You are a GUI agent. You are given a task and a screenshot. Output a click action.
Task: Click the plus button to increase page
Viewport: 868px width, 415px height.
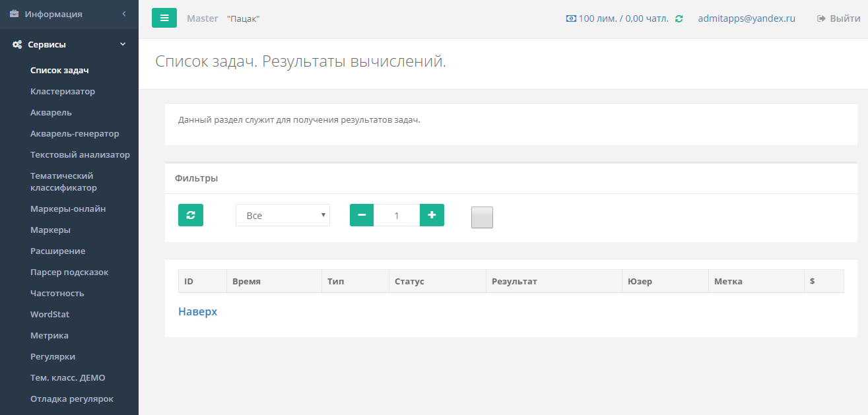[x=432, y=215]
